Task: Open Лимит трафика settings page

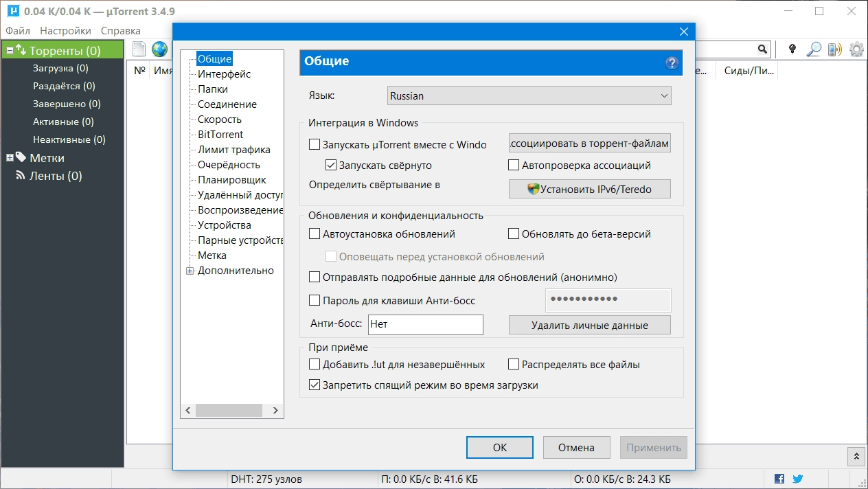Action: point(234,150)
